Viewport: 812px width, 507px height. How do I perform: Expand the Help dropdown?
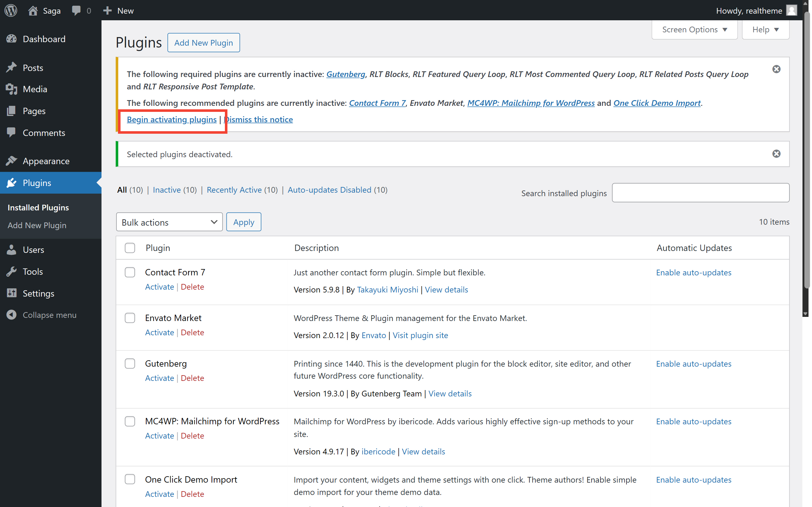tap(765, 29)
